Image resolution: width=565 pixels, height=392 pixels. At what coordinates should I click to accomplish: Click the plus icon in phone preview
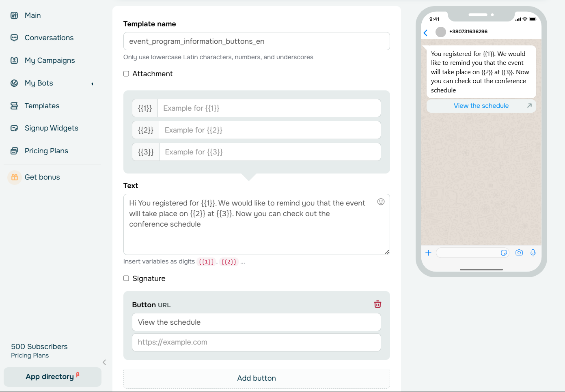(428, 253)
